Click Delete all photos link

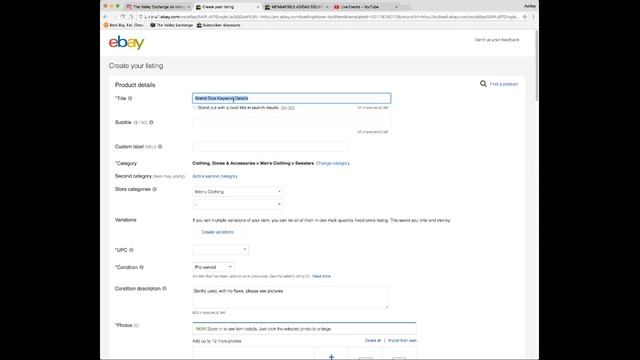373,340
